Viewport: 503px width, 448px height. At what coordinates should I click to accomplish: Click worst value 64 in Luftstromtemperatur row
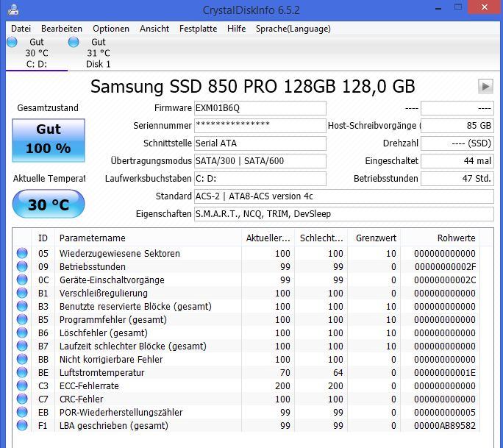tap(338, 372)
